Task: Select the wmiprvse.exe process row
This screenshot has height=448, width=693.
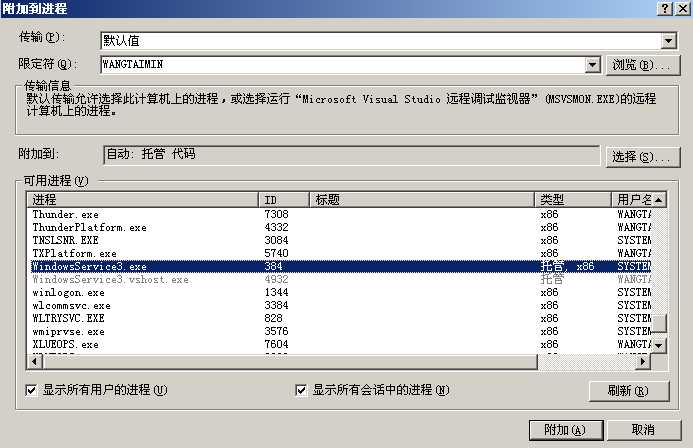Action: (x=341, y=331)
